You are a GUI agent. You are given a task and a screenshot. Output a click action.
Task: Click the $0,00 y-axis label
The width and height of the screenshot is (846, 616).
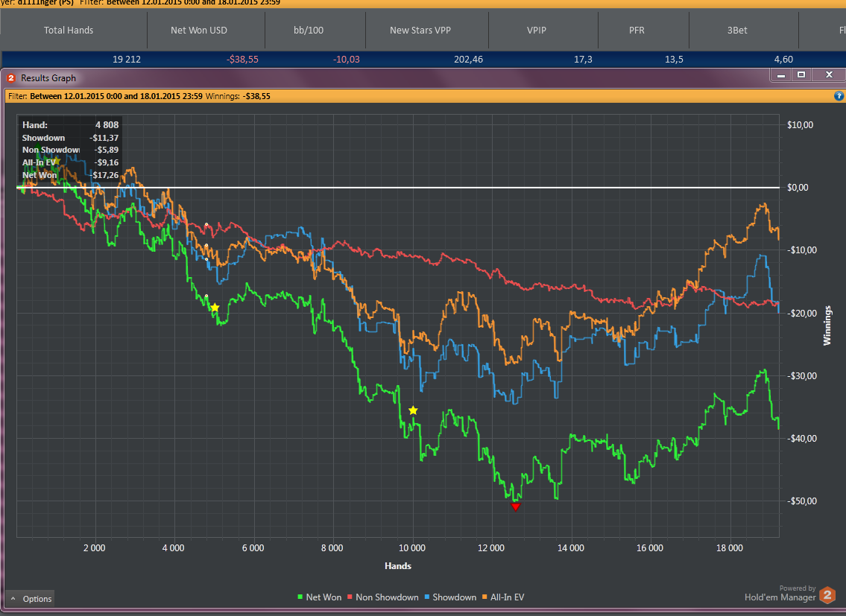click(x=798, y=188)
